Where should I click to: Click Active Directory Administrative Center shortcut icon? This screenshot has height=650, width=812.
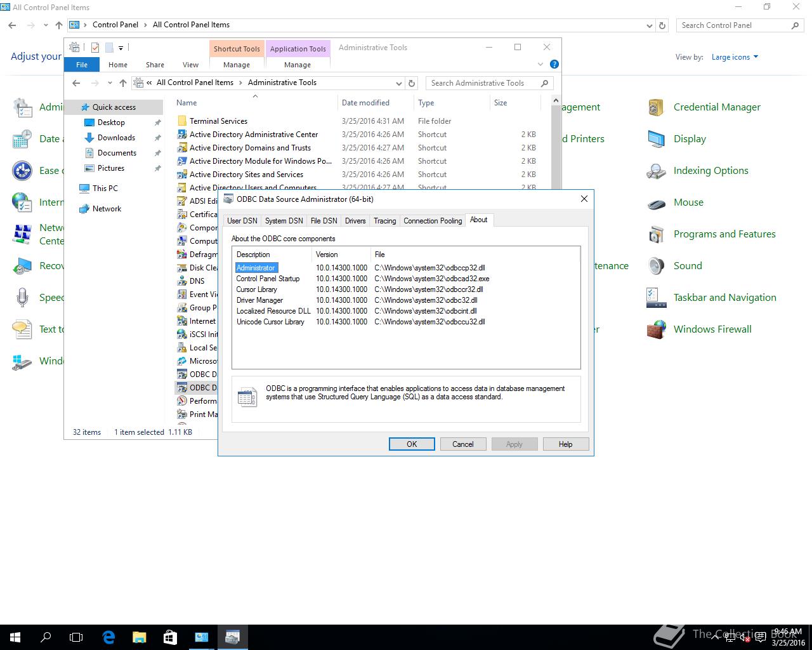click(182, 134)
